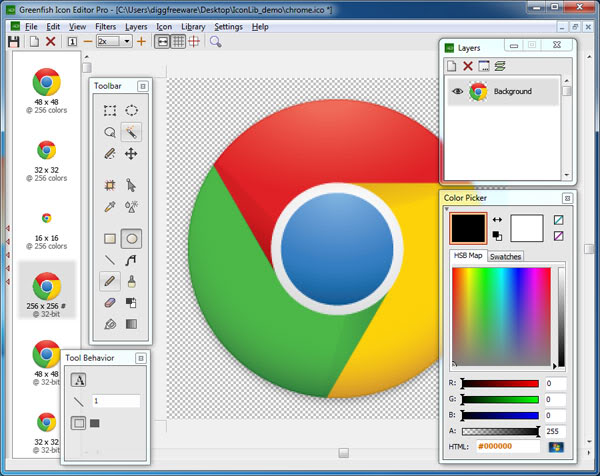Delete layer with red X in Layers

pos(467,66)
